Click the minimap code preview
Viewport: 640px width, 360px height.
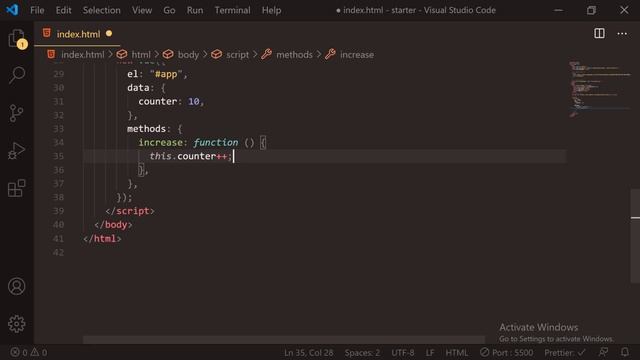coord(599,88)
